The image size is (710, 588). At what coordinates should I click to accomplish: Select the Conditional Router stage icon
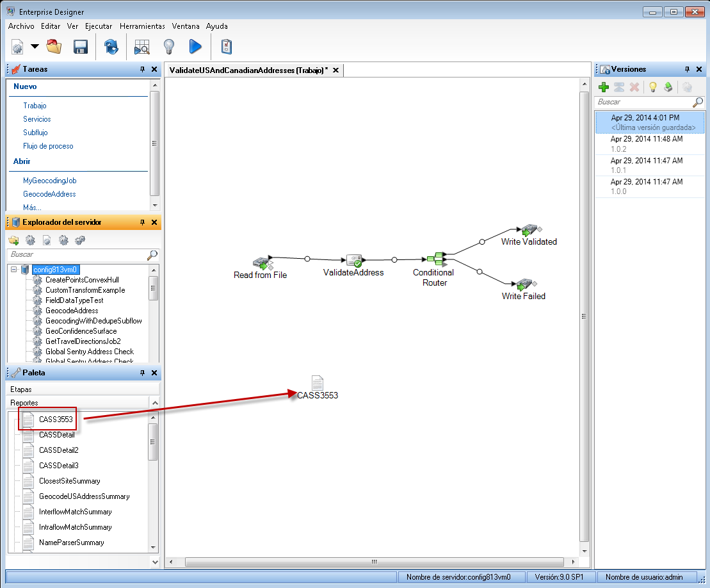pyautogui.click(x=437, y=259)
